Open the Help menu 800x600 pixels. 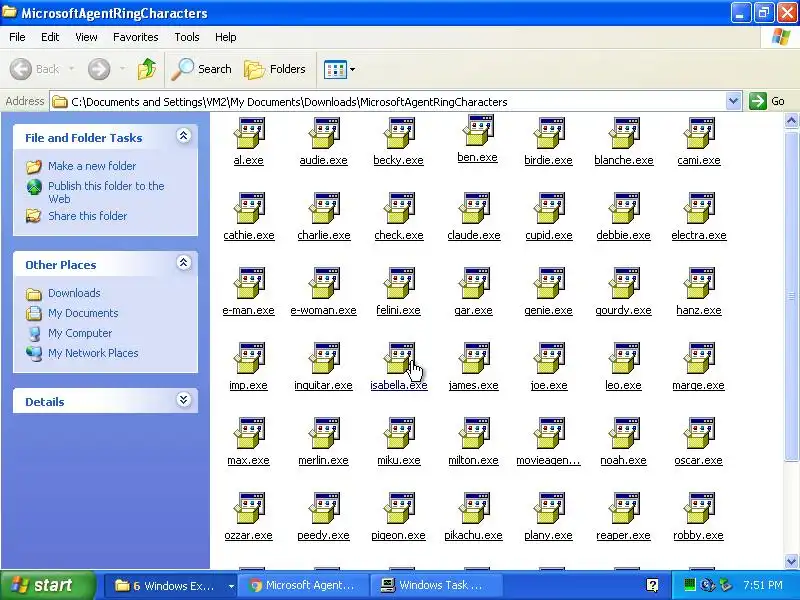coord(226,37)
